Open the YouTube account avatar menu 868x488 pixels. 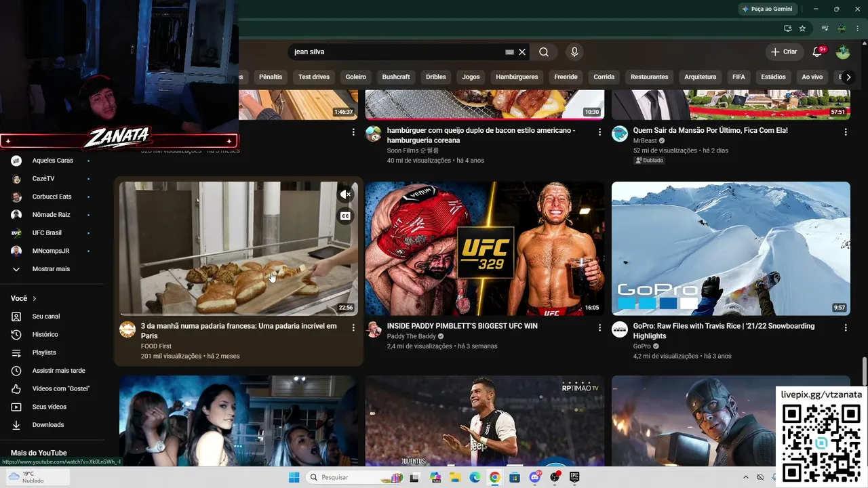click(x=843, y=52)
